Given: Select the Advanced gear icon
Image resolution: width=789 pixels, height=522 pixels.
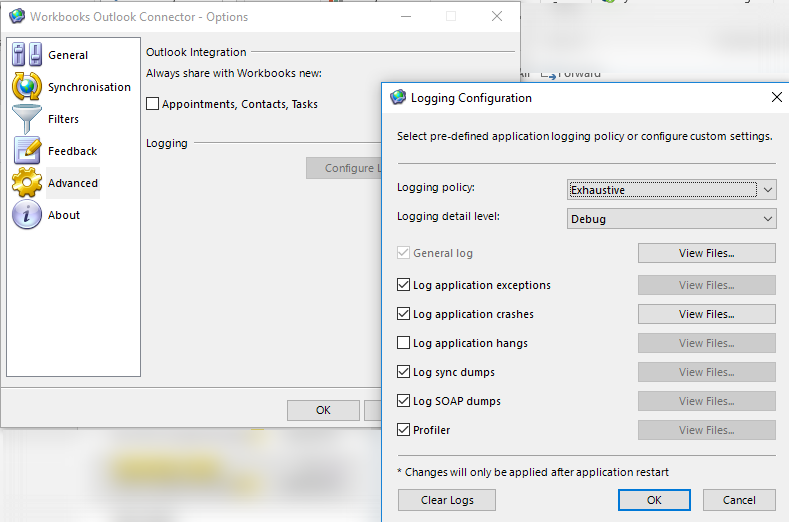Looking at the screenshot, I should [x=27, y=183].
